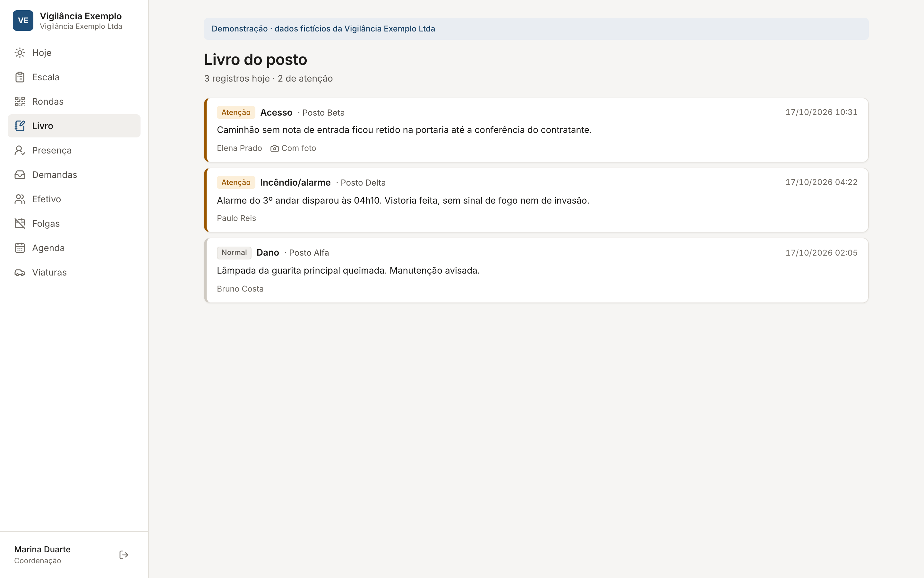Viewport: 924px width, 578px height.
Task: Click the camera icon next to Com foto
Action: point(275,148)
